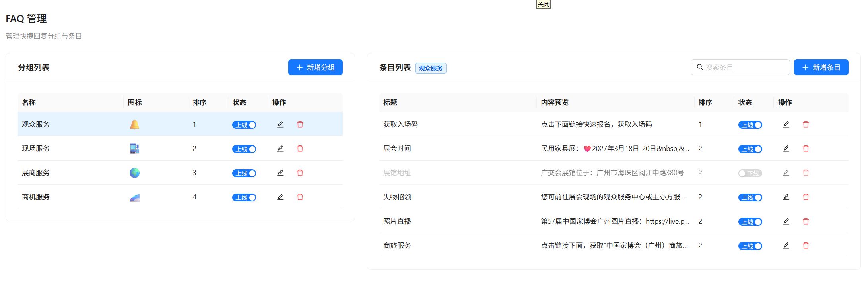The width and height of the screenshot is (868, 300).
Task: Click the 内容预览 column header
Action: pyautogui.click(x=555, y=103)
